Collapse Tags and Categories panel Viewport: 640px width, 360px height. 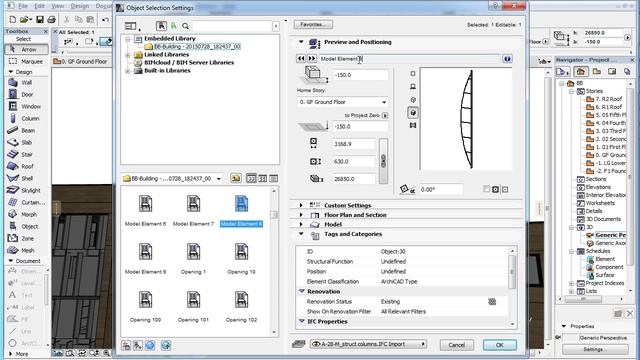(301, 234)
